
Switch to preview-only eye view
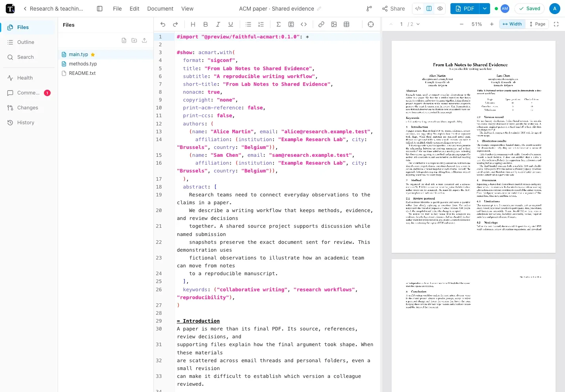click(440, 9)
